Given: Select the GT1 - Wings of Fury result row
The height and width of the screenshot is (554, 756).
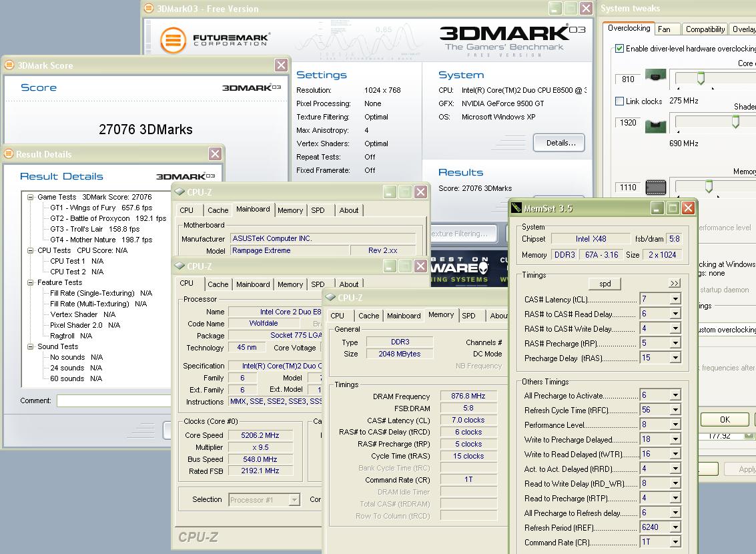Looking at the screenshot, I should [101, 208].
